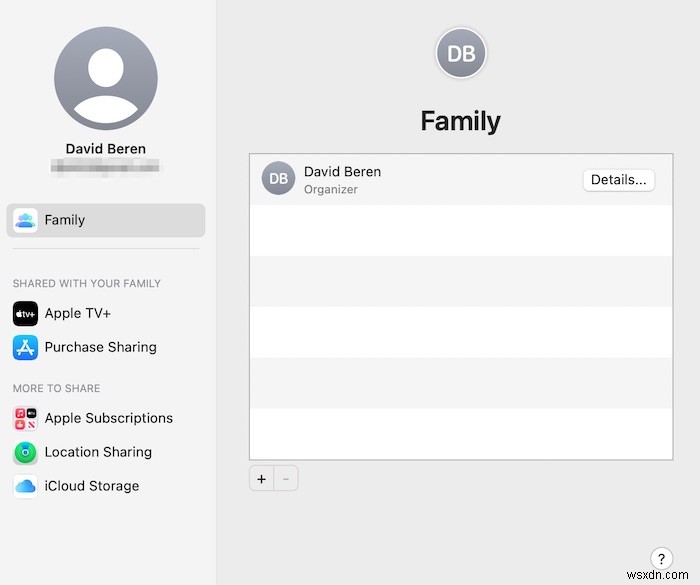Click MORE TO SHARE section header
Screen dimensions: 700x585
pyautogui.click(x=56, y=389)
